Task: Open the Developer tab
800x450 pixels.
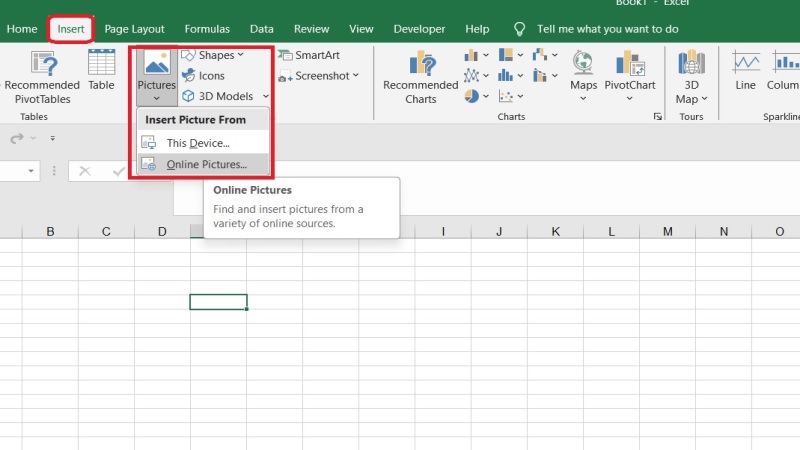Action: [419, 29]
